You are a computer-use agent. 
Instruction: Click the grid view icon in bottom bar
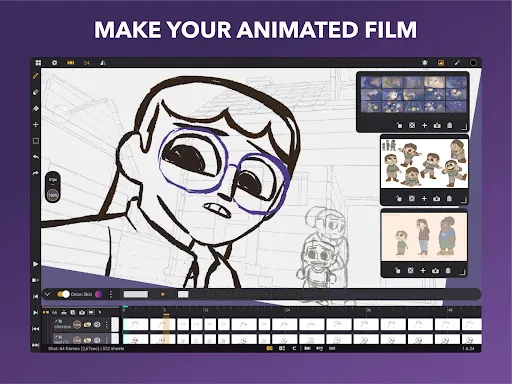pos(282,348)
